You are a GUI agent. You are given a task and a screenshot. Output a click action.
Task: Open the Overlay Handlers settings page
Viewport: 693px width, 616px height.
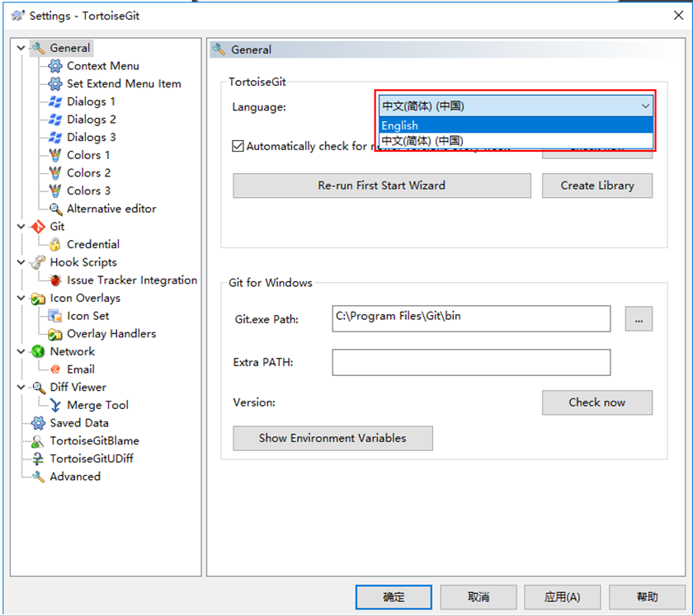111,334
